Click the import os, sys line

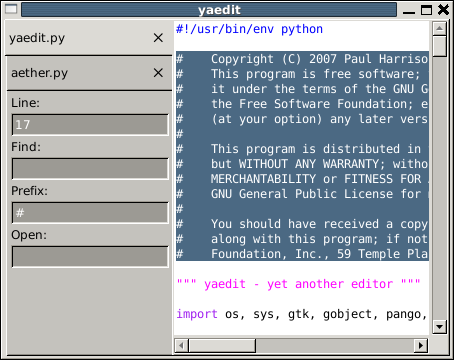301,314
